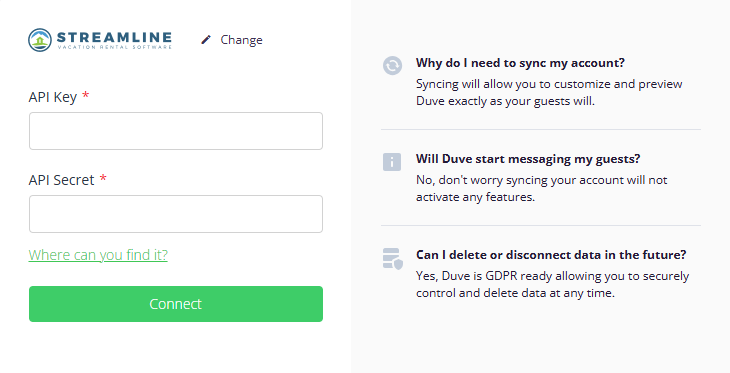The image size is (730, 373).
Task: Click the green Connect button
Action: click(176, 304)
